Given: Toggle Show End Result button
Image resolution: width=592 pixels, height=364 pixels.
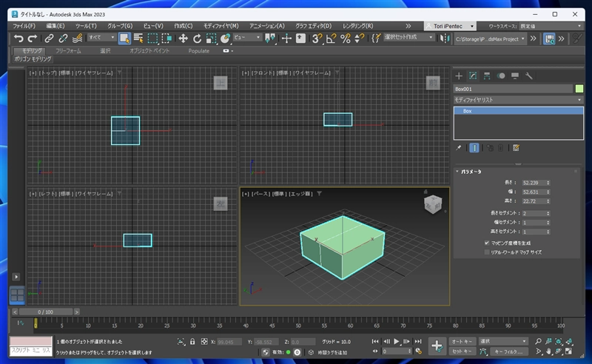Looking at the screenshot, I should [x=474, y=148].
